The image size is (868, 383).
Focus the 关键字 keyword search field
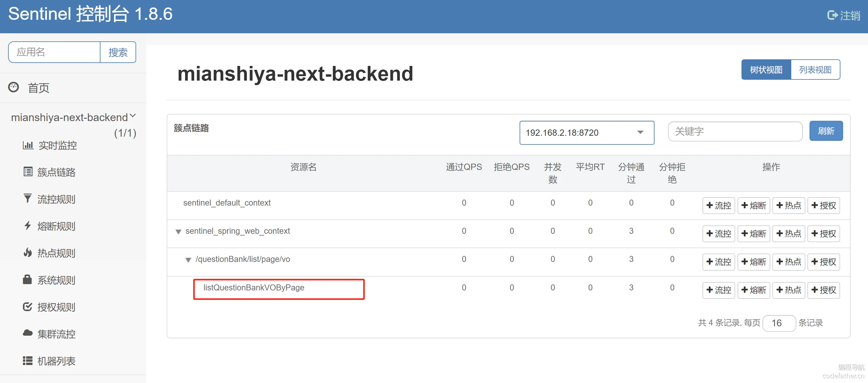click(x=735, y=131)
